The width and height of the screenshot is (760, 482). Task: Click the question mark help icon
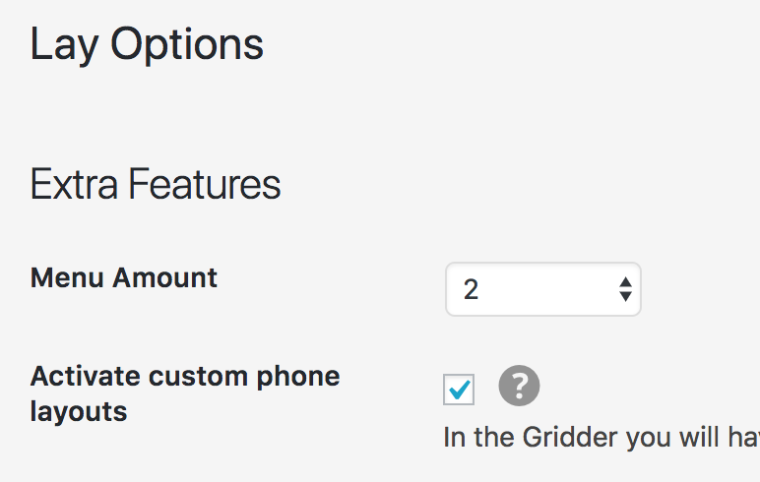coord(519,386)
